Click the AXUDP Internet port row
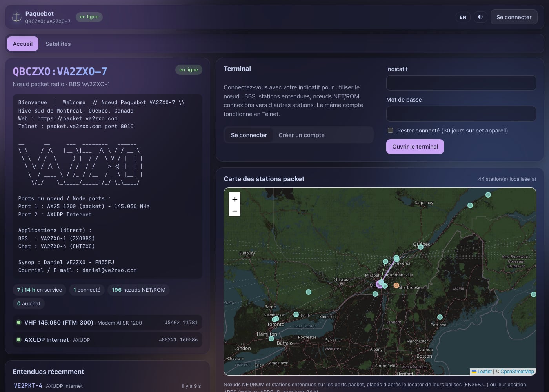549x392 pixels. point(107,340)
